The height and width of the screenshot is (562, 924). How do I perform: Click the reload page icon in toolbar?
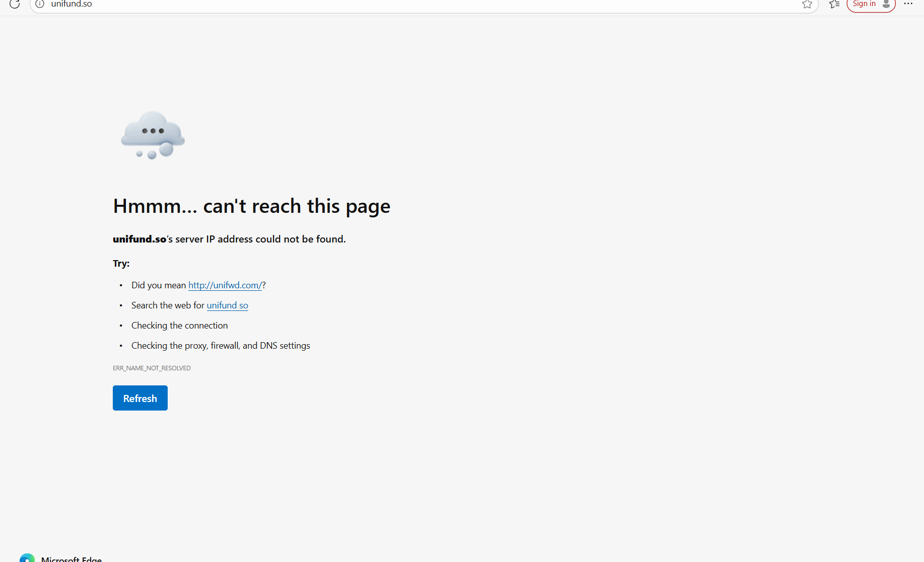(x=15, y=4)
